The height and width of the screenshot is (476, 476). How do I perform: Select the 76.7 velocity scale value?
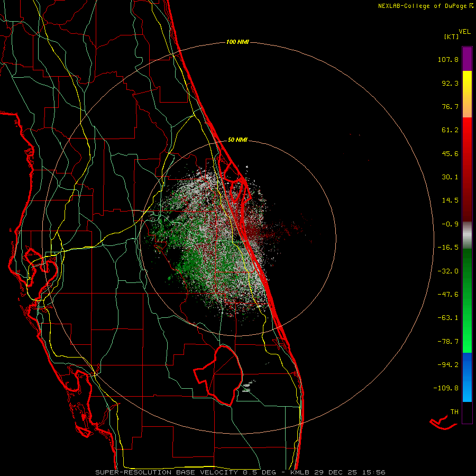[450, 106]
